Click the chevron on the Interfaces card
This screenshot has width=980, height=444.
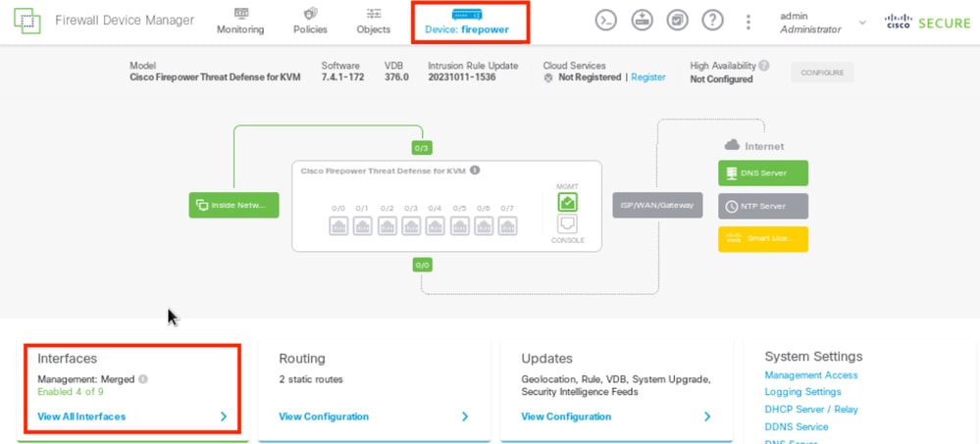[224, 417]
